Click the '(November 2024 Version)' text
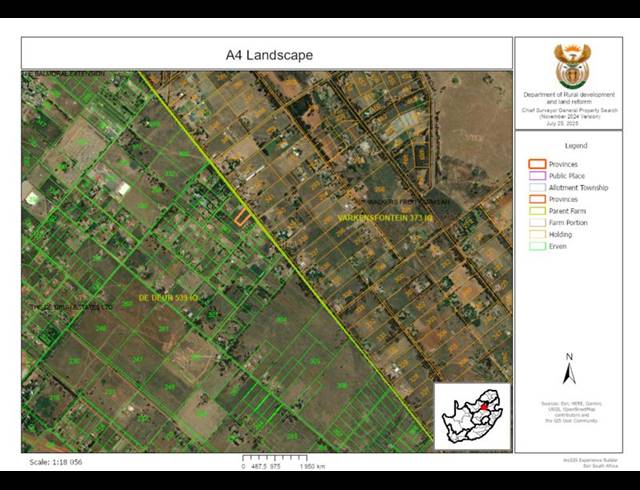Viewport: 640px width, 490px height. pyautogui.click(x=569, y=117)
